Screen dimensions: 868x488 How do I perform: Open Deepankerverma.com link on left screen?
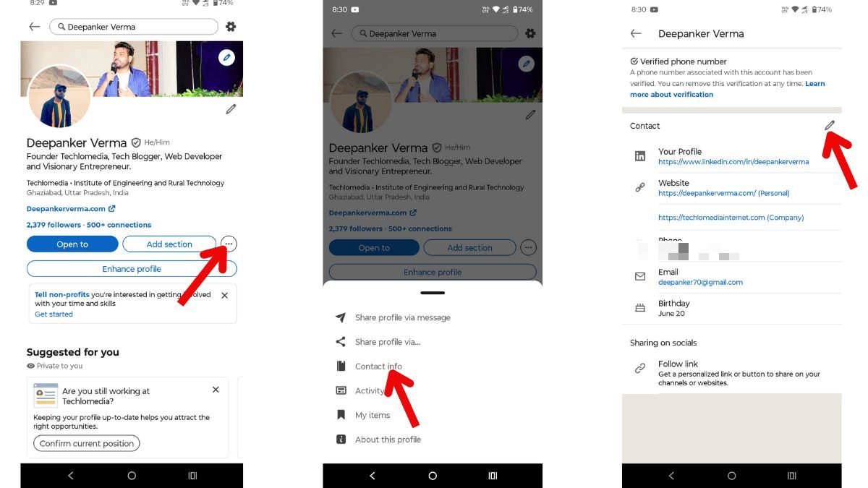[71, 209]
